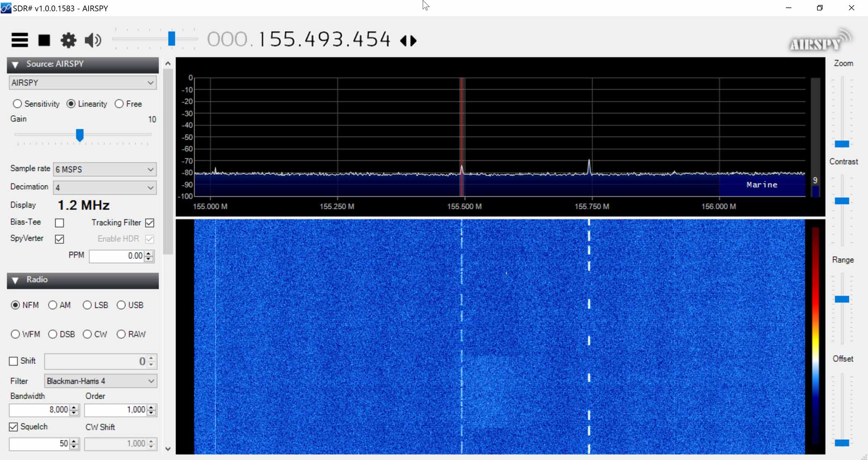Open the hamburger menu
The height and width of the screenshot is (460, 868).
tap(19, 40)
